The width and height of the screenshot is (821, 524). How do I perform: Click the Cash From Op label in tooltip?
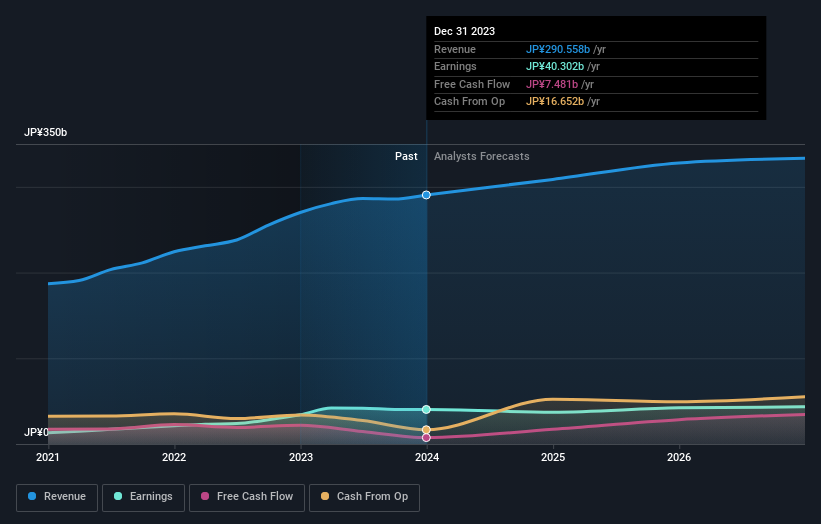[470, 102]
